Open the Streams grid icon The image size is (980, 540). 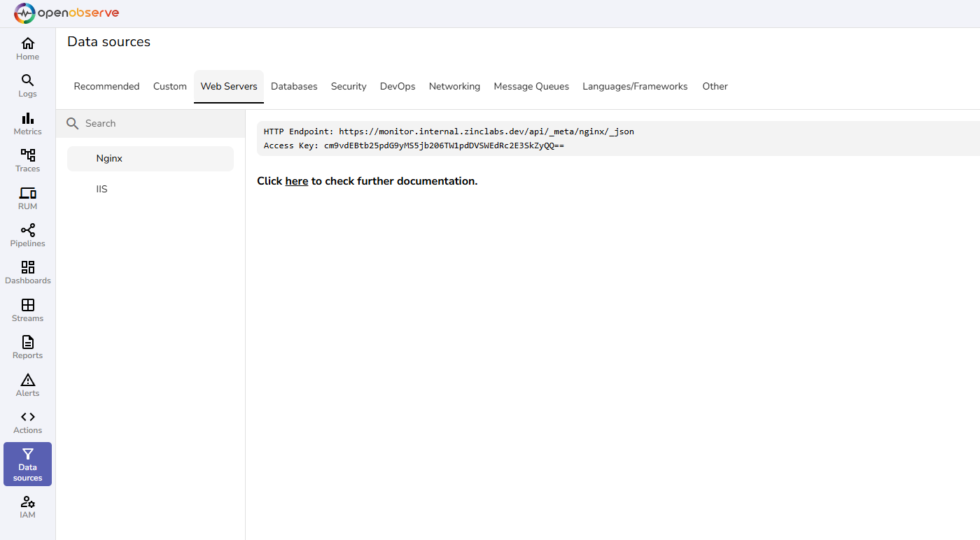[28, 305]
